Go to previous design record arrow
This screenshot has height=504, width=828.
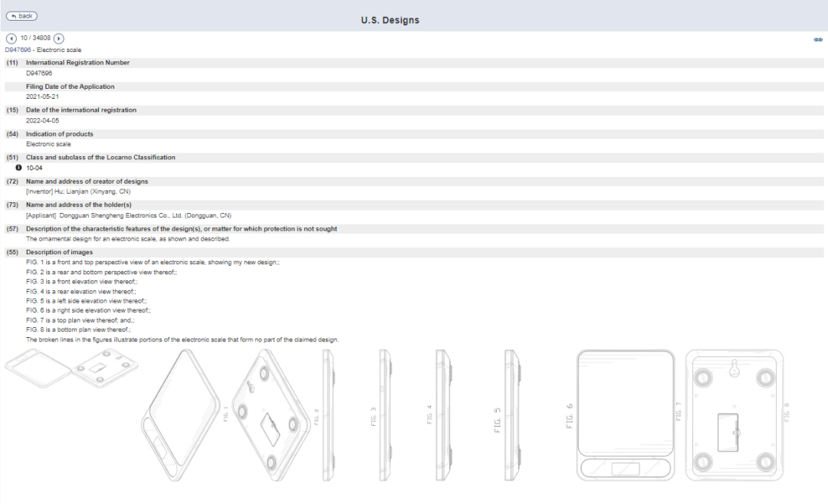coord(11,38)
